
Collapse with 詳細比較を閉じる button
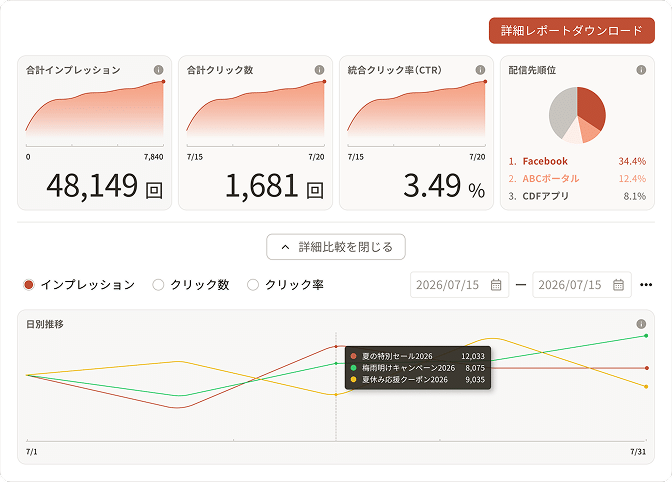coord(336,247)
